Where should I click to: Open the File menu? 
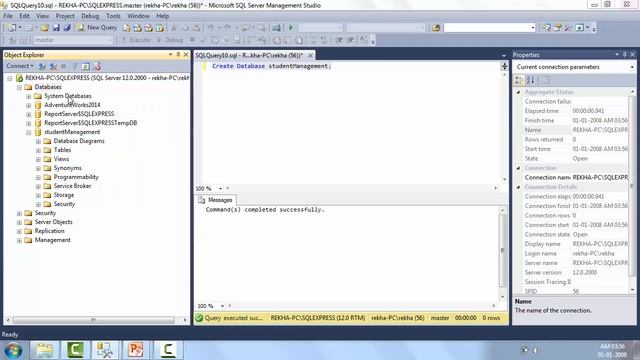pyautogui.click(x=8, y=16)
